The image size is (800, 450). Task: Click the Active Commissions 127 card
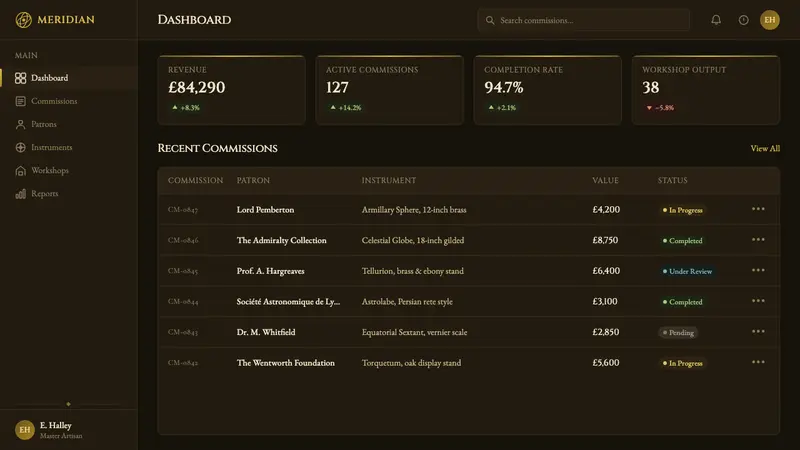point(389,90)
